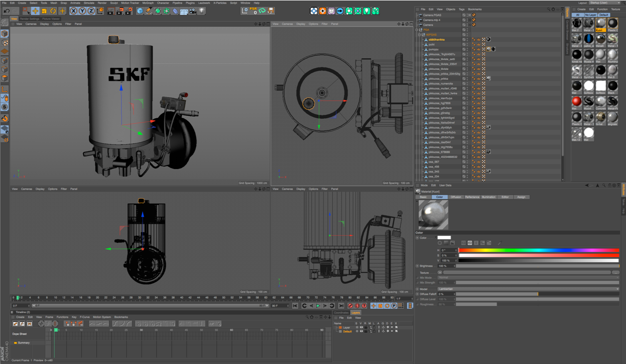Click the floor grid object icon
Screen dimensions: 626x364
(184, 11)
